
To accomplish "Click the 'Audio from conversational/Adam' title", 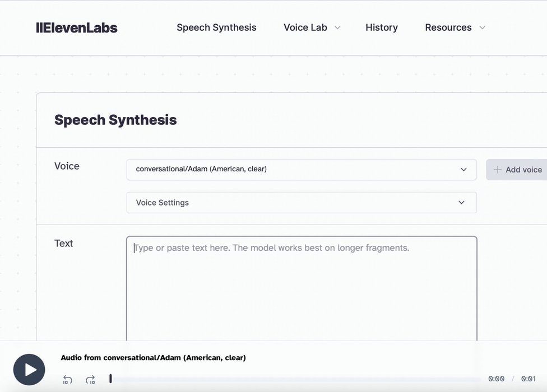I will 153,358.
